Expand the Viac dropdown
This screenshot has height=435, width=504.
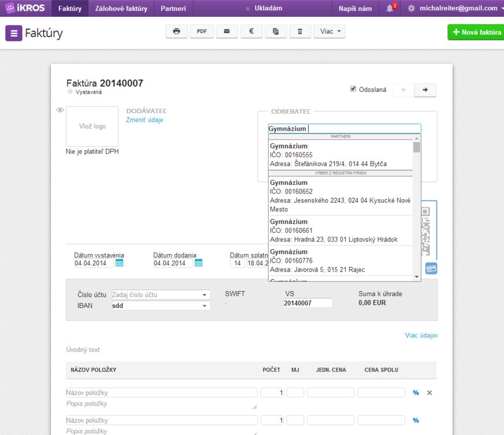(x=329, y=32)
